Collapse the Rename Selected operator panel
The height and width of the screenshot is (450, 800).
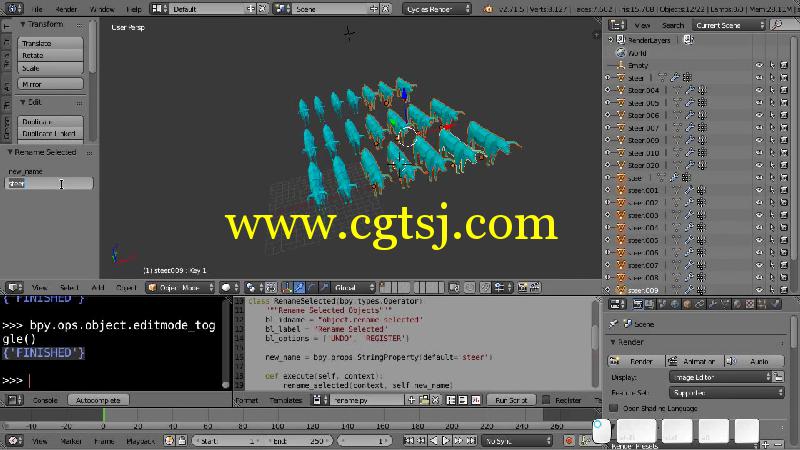click(x=10, y=152)
